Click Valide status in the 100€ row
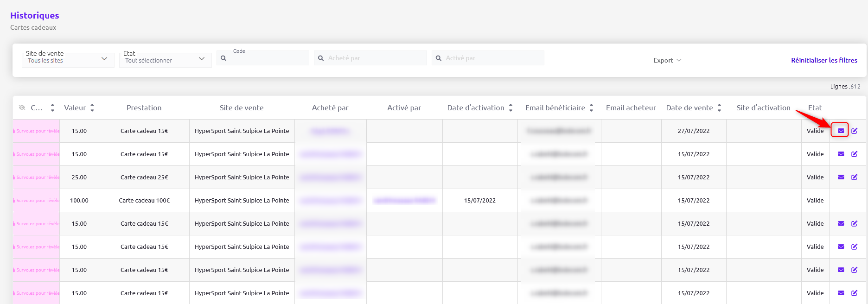Image resolution: width=868 pixels, height=304 pixels. 815,200
